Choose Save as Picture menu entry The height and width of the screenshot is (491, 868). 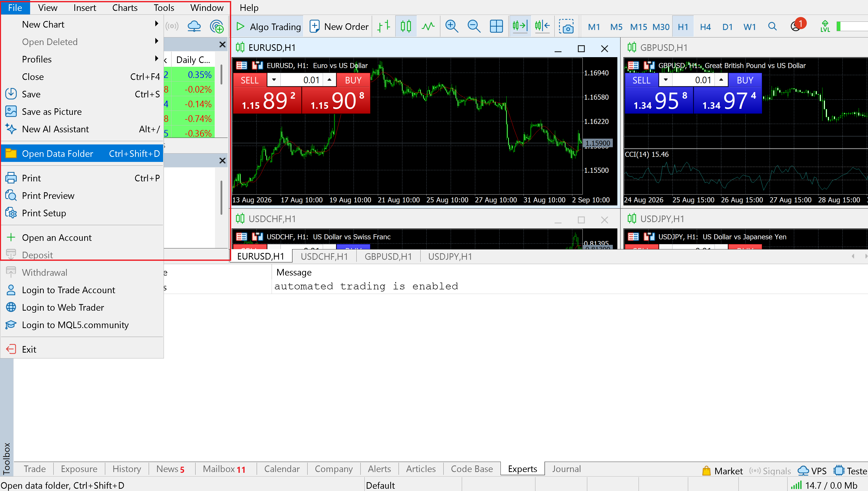82,112
